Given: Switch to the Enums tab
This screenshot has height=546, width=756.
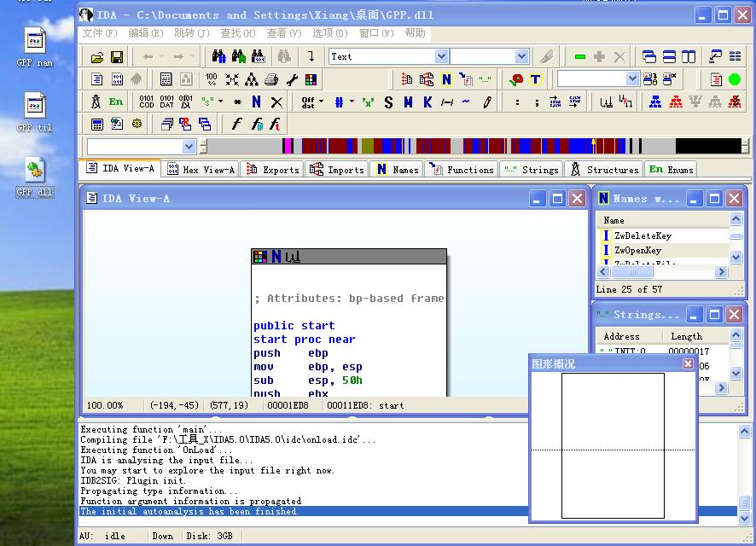Looking at the screenshot, I should pos(672,169).
